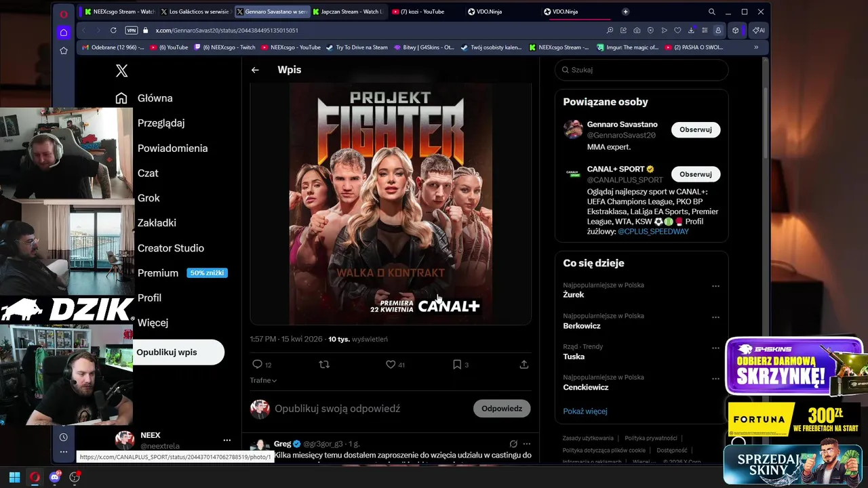Open Opera menu logo button

pyautogui.click(x=63, y=14)
